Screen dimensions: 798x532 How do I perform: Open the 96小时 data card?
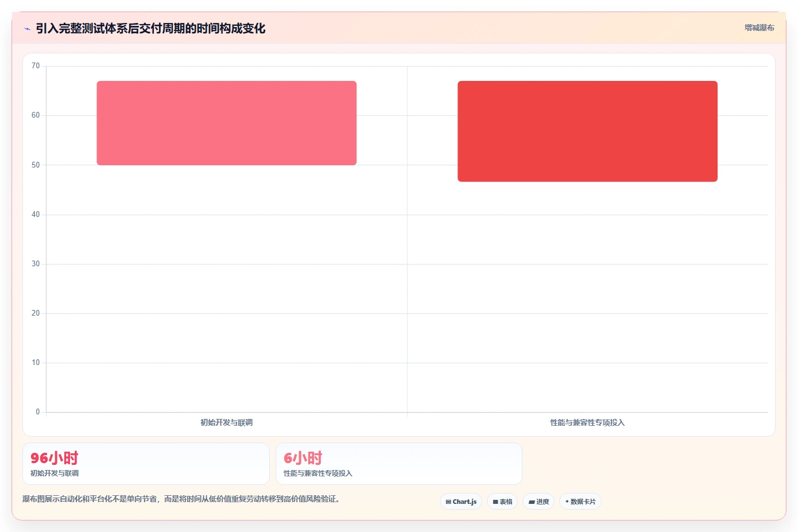click(146, 464)
